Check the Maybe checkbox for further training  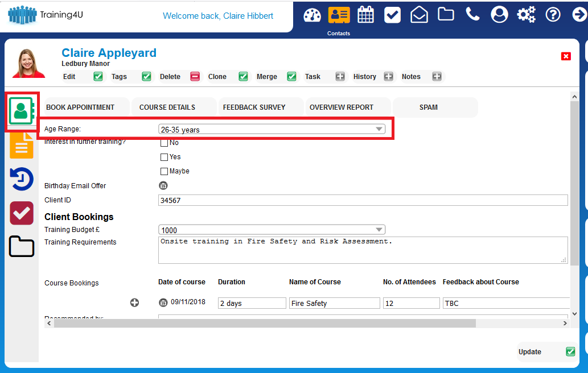[164, 171]
